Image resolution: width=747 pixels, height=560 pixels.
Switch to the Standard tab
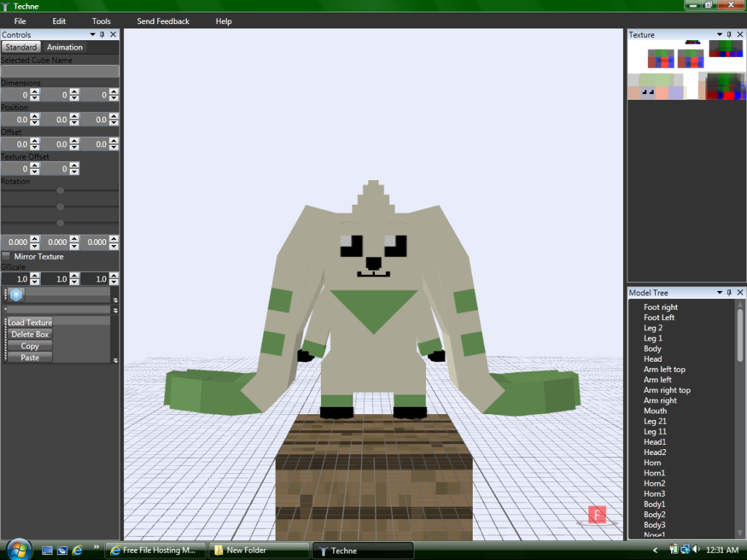21,47
